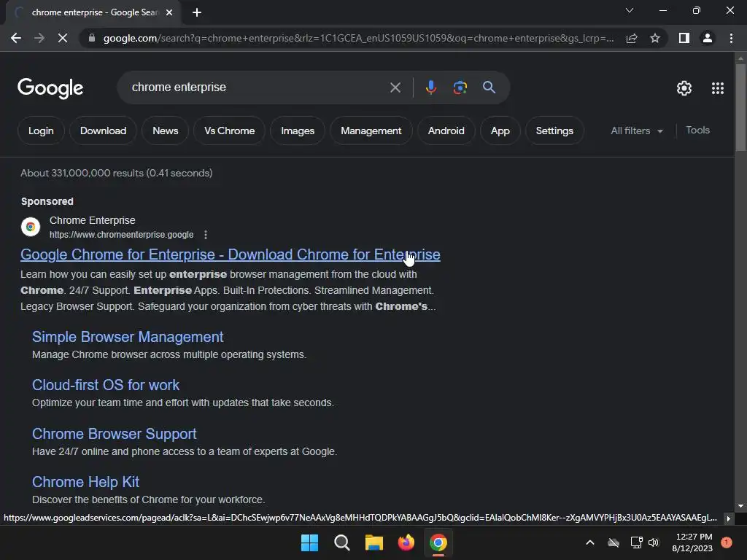Open the network status icon

pos(636,542)
